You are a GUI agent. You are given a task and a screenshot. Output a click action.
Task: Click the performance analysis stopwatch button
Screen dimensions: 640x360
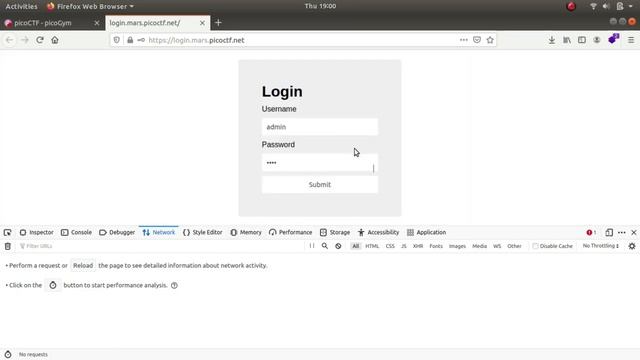(53, 285)
